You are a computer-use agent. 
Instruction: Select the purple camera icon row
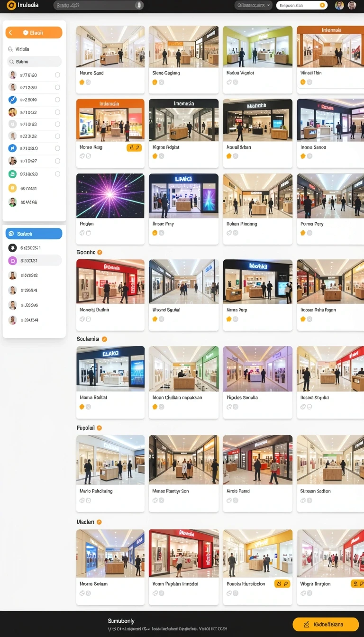click(x=34, y=260)
